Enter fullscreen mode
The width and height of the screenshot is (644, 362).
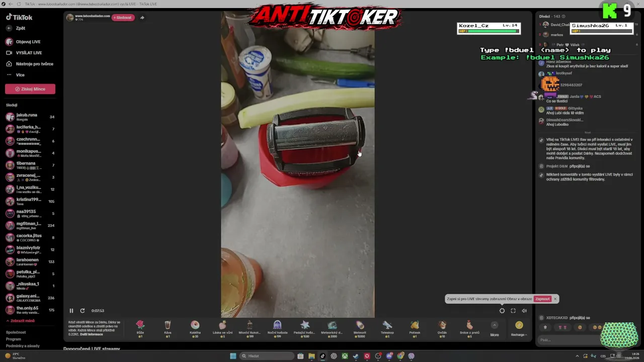[513, 311]
